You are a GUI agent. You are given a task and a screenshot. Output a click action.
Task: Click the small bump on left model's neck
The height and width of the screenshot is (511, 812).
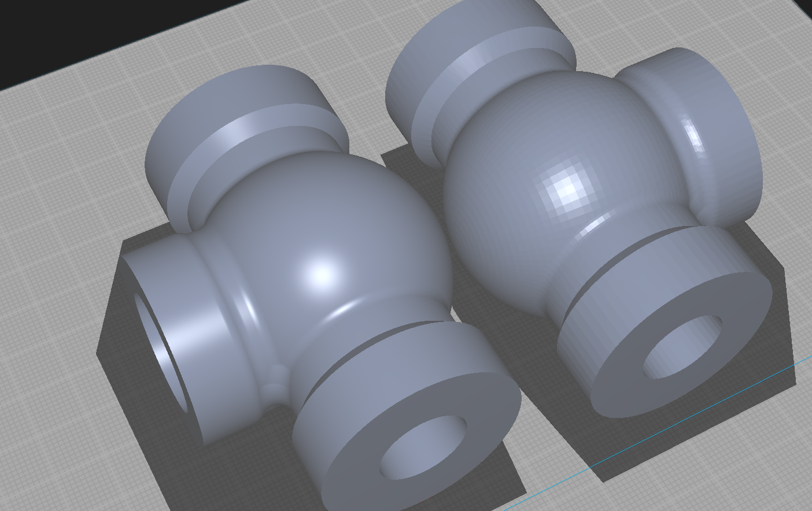[276, 382]
